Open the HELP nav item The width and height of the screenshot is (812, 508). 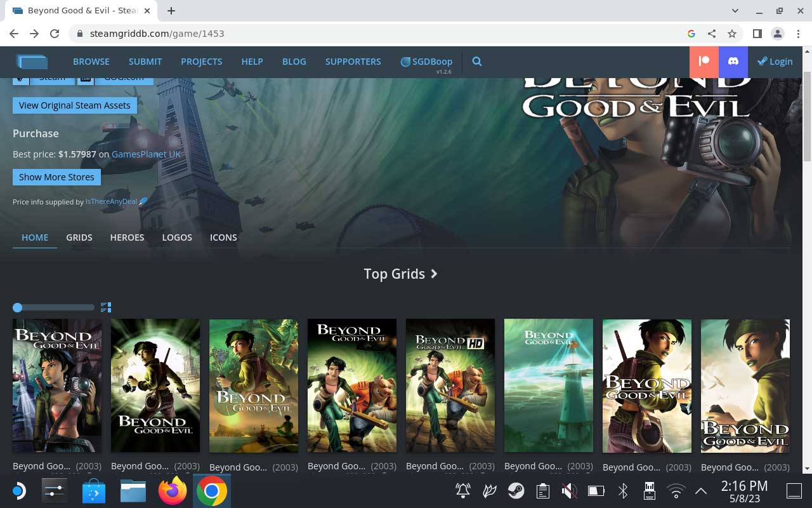click(252, 62)
